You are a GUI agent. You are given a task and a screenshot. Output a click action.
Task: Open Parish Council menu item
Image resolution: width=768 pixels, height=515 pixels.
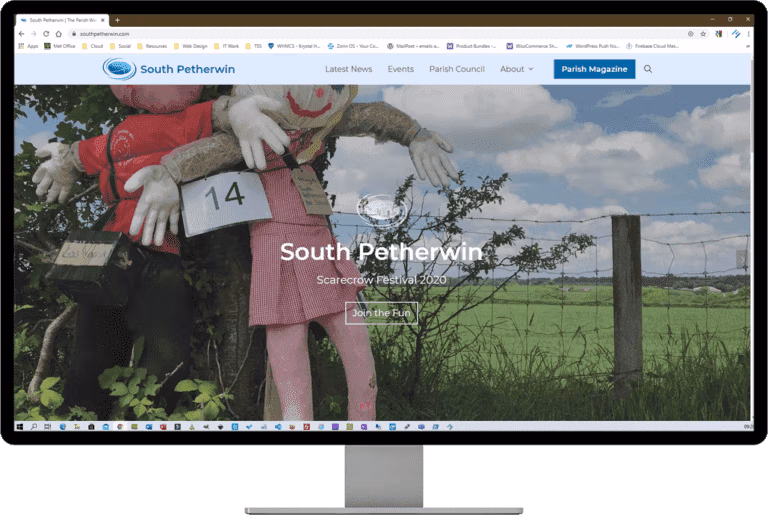[x=457, y=69]
